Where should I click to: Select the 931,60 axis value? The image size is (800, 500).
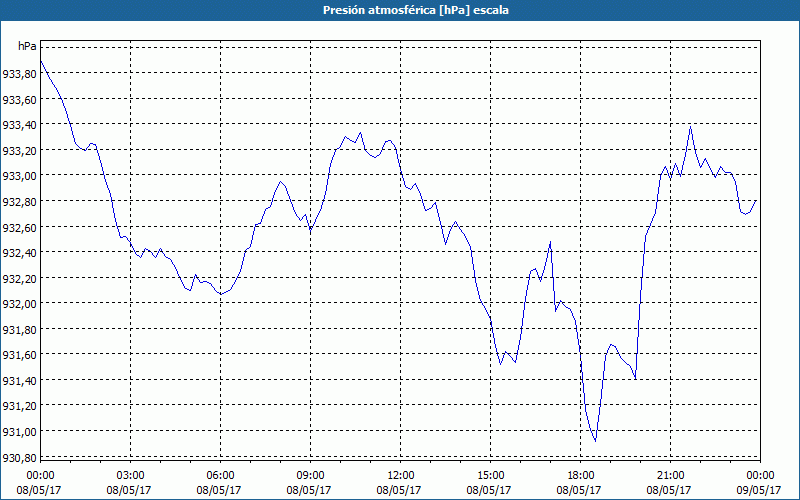(x=19, y=355)
